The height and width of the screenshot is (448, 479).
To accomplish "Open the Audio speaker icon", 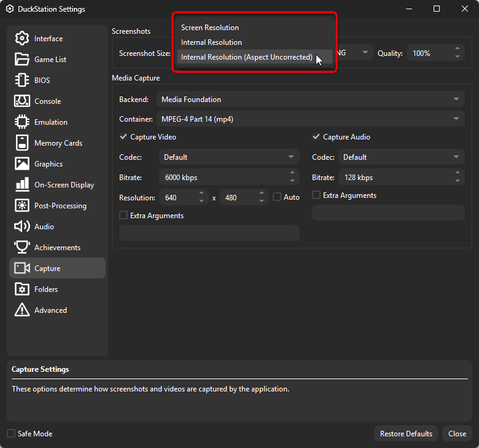I will [x=22, y=227].
